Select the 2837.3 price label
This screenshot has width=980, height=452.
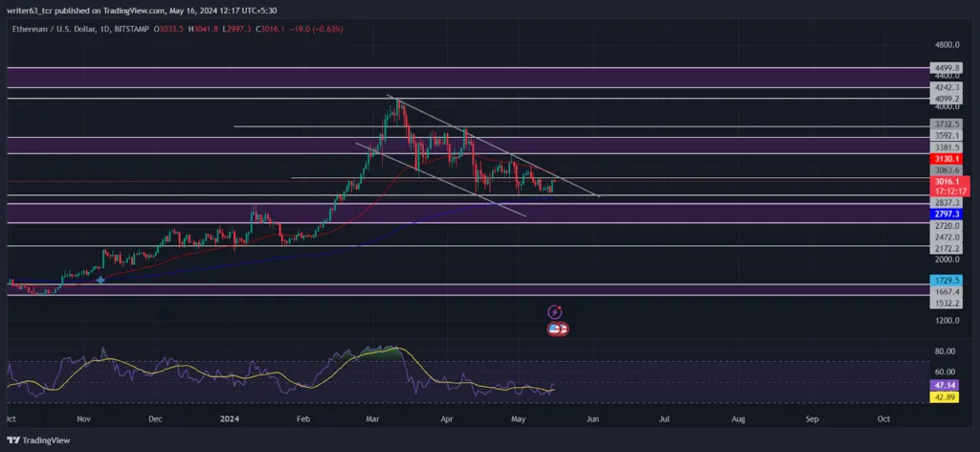click(x=945, y=203)
